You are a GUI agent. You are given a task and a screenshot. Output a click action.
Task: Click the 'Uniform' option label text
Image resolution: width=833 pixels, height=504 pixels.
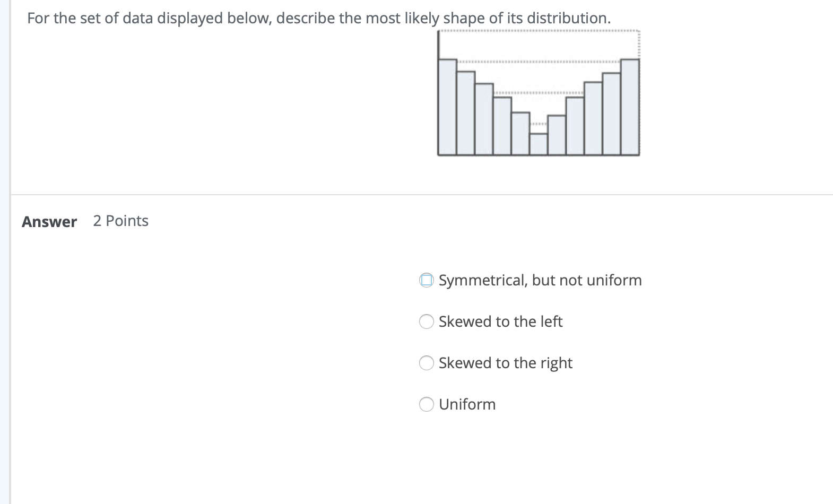[466, 404]
